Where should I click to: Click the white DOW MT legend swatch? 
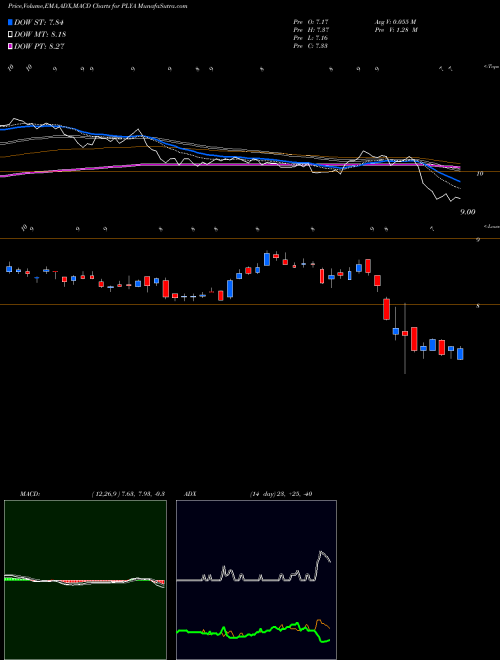pos(10,34)
